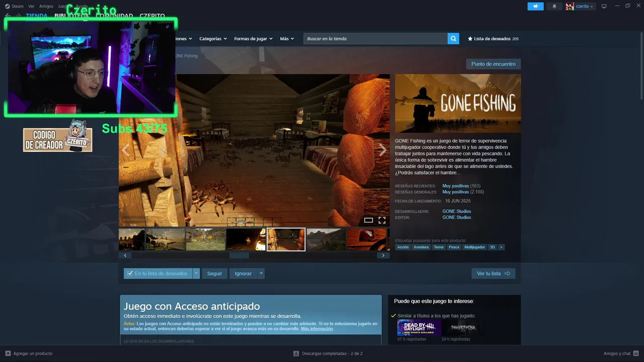Viewport: 644px width, 362px height.
Task: Open the Steam menu
Action: (15, 7)
